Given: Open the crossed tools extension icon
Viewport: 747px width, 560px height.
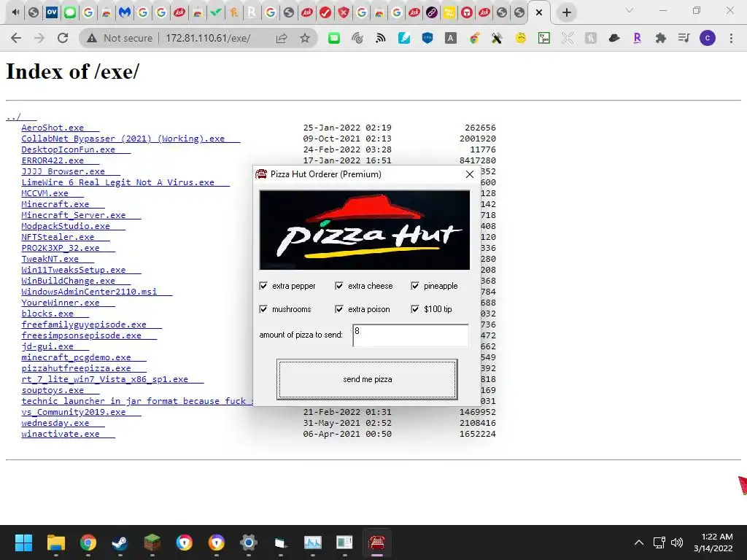Looking at the screenshot, I should click(x=497, y=38).
